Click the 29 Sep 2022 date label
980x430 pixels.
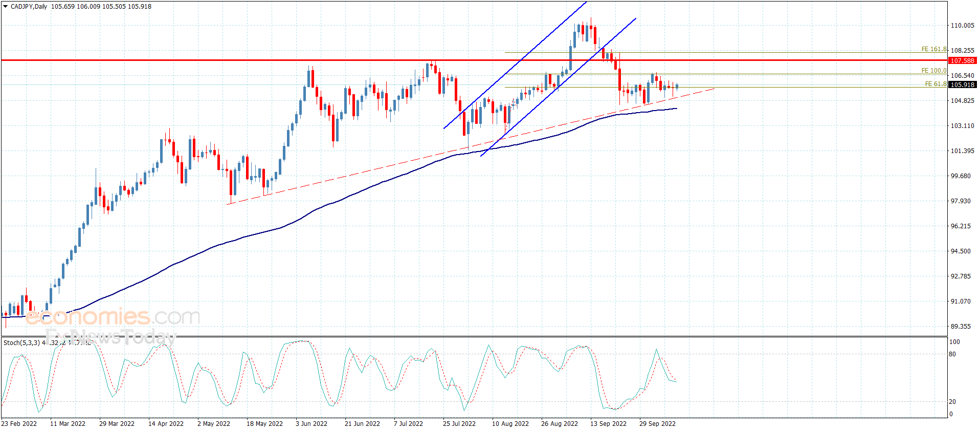pos(657,423)
